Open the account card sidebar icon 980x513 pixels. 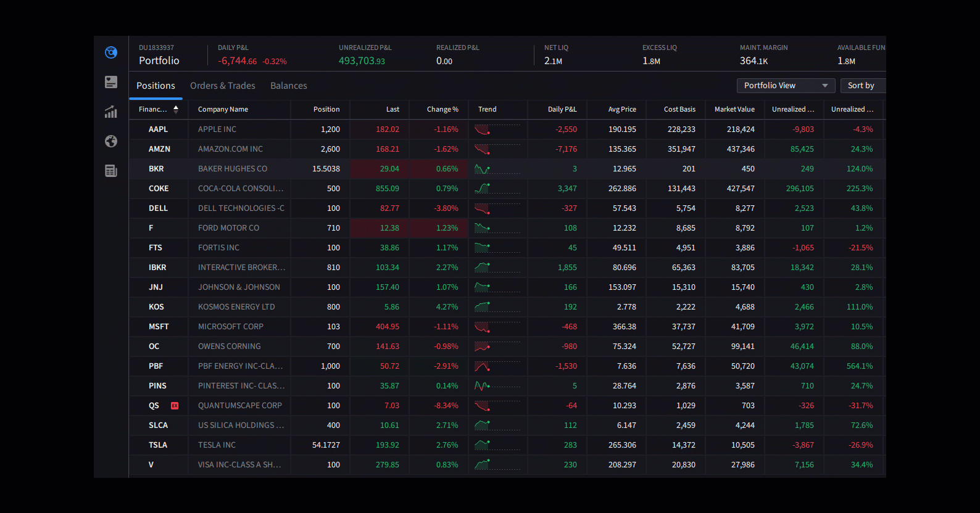(111, 82)
